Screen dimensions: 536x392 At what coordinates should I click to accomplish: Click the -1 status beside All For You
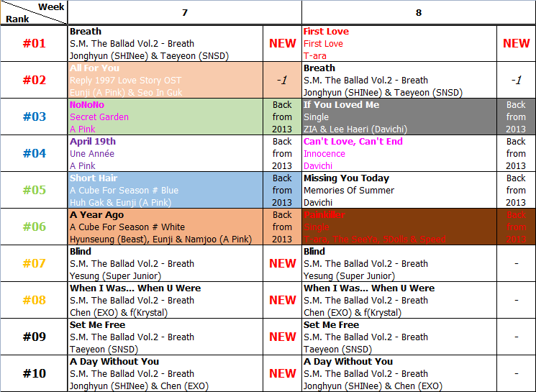[x=282, y=80]
